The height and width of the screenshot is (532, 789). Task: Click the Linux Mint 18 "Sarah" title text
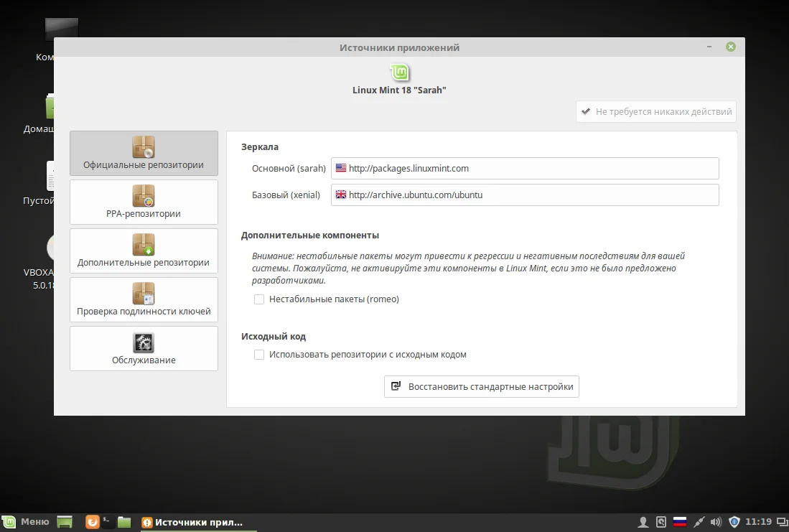point(399,90)
